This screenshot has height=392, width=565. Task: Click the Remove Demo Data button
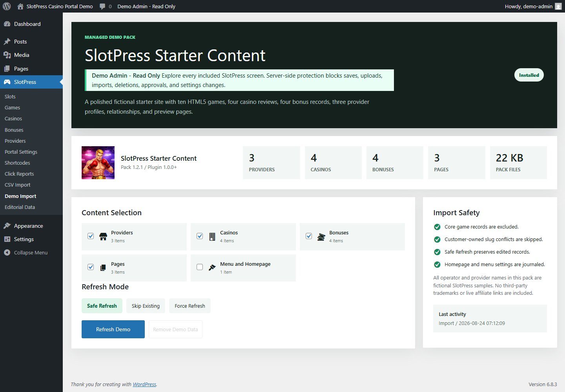tap(175, 329)
